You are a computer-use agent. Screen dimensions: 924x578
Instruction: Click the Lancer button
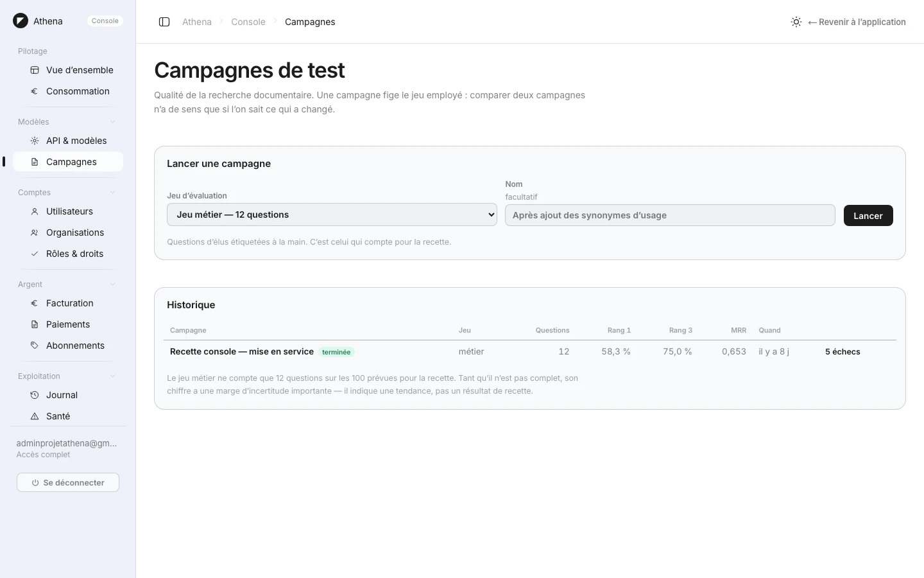coord(868,216)
